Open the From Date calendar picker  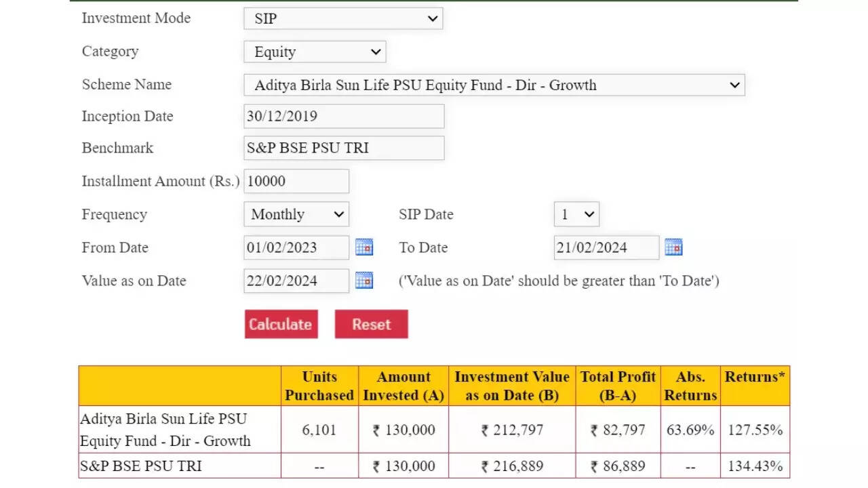pos(364,247)
